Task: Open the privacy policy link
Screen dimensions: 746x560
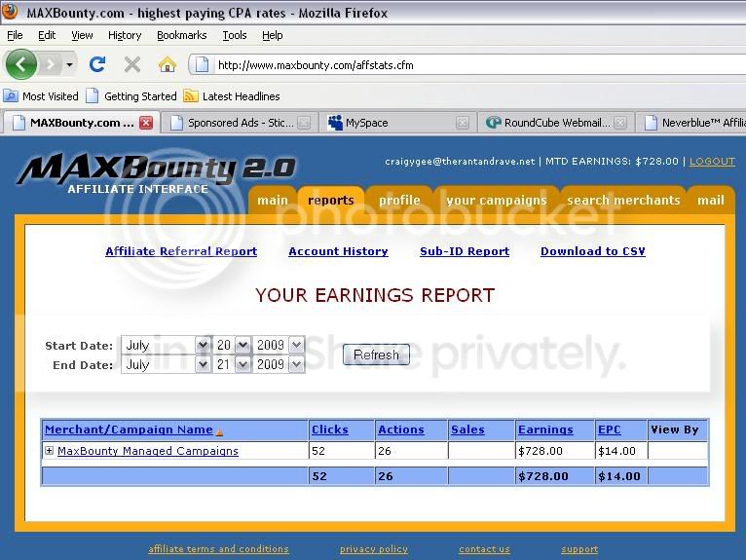Action: point(374,549)
